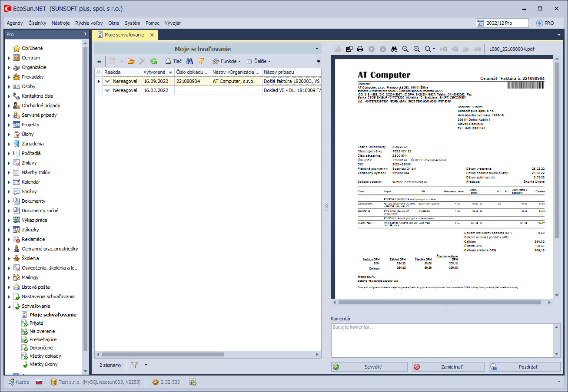Click the binoculars search icon in list toolbar
The height and width of the screenshot is (392, 568).
(x=189, y=62)
